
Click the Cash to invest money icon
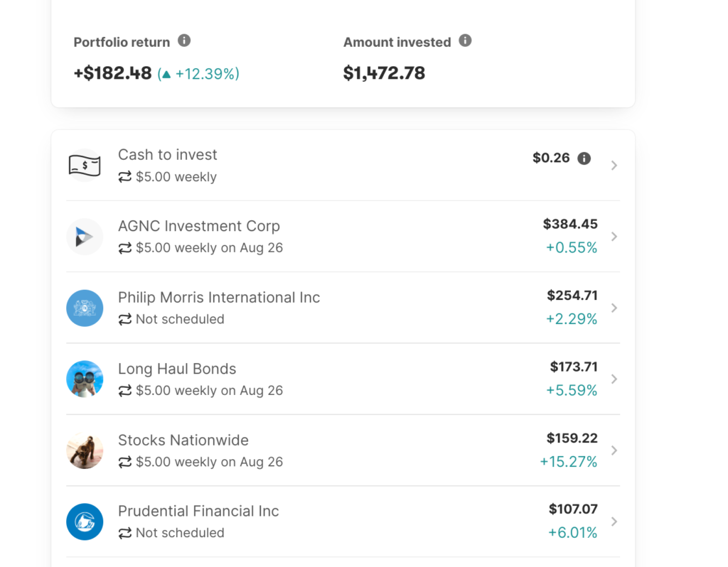[x=85, y=166]
